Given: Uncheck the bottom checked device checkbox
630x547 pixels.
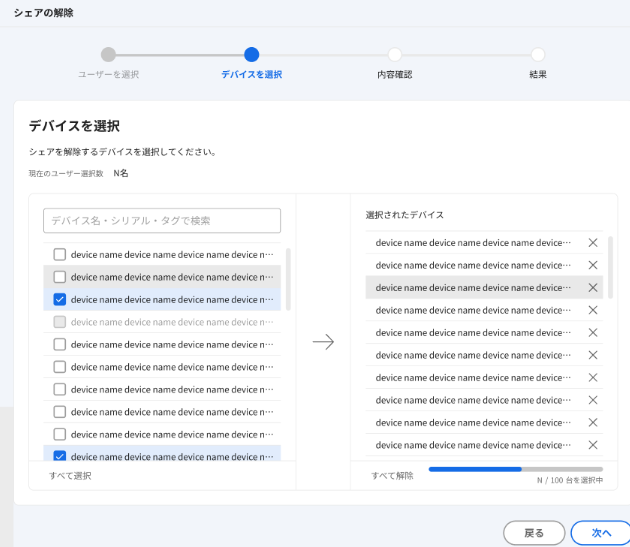Looking at the screenshot, I should coord(59,457).
